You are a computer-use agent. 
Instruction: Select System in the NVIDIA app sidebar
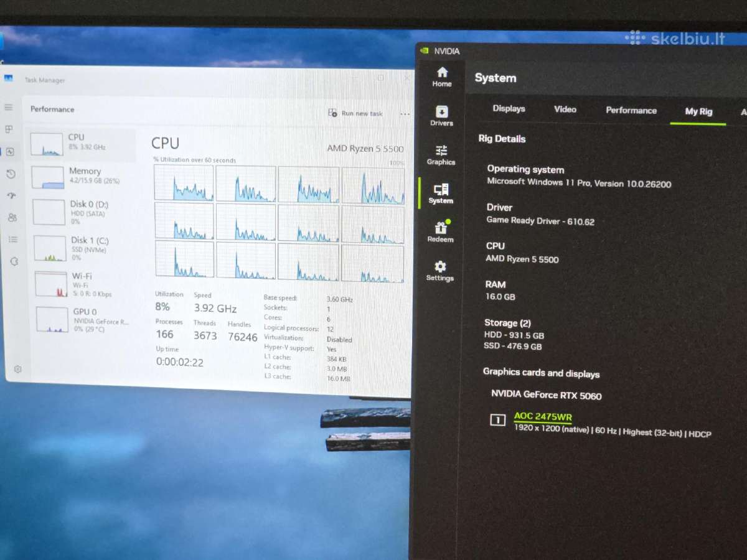441,194
